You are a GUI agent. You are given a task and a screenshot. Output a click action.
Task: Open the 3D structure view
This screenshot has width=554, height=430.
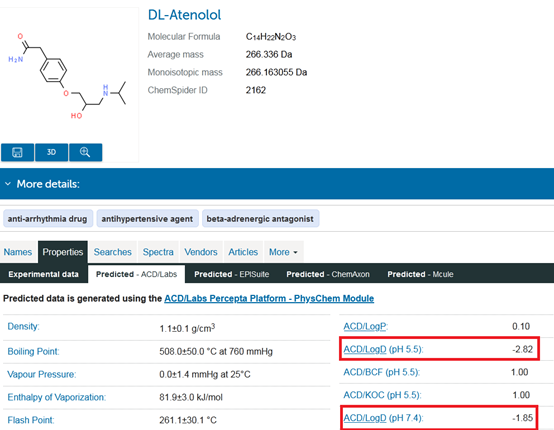(x=52, y=152)
